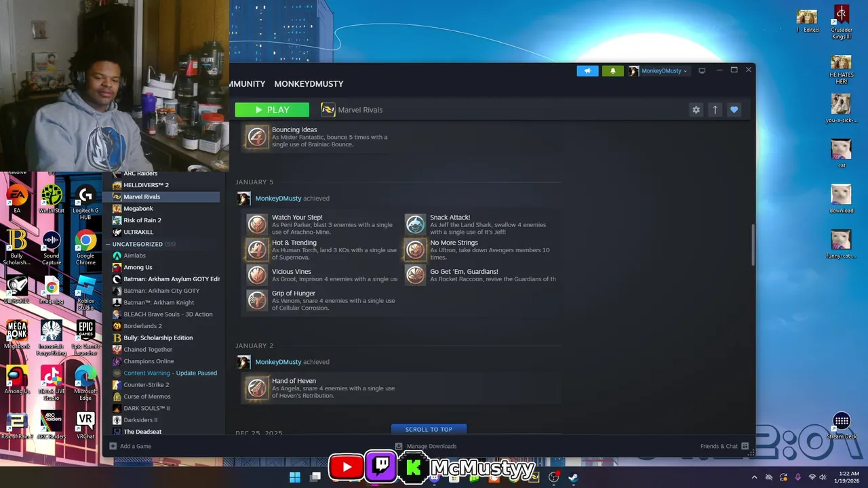Click the up-arrow icon beside the gear
868x488 pixels.
click(x=715, y=110)
